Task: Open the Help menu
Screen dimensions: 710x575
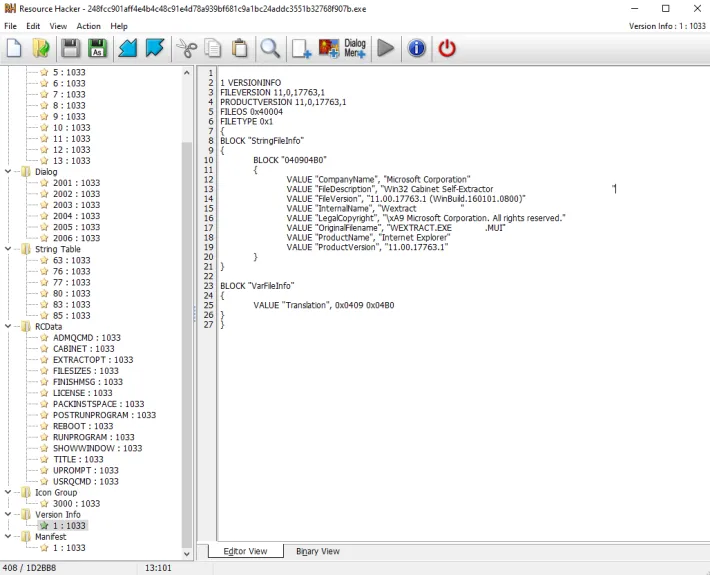Action: click(x=119, y=26)
